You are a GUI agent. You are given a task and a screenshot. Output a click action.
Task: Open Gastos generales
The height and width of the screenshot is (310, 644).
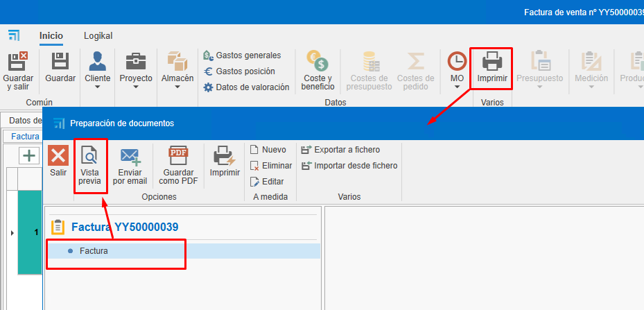(x=243, y=55)
